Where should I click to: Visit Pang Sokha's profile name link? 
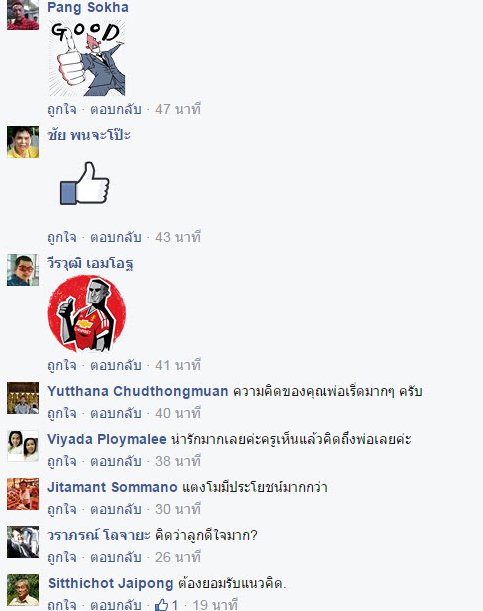[88, 7]
